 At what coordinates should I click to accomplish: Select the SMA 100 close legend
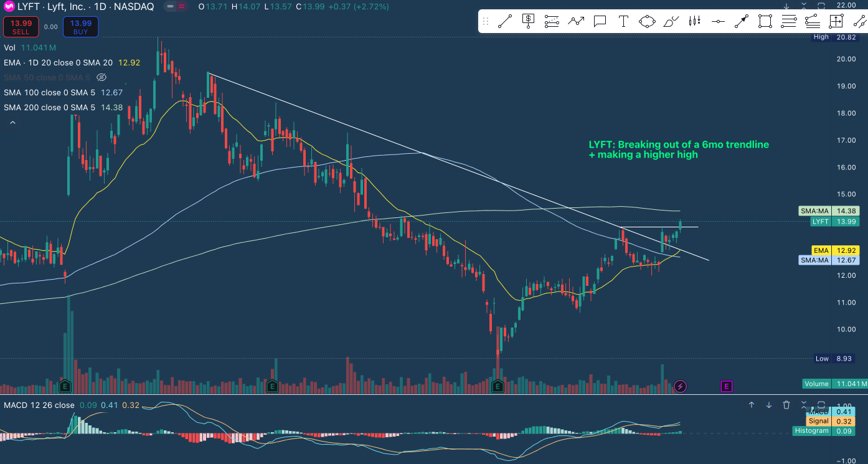(x=63, y=93)
